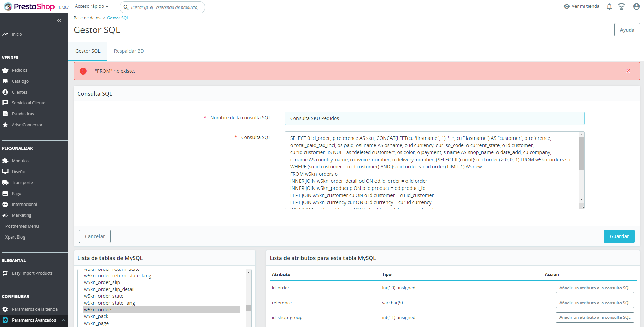Click SQL textarea scrollbar down arrow
This screenshot has height=327, width=644.
point(582,200)
